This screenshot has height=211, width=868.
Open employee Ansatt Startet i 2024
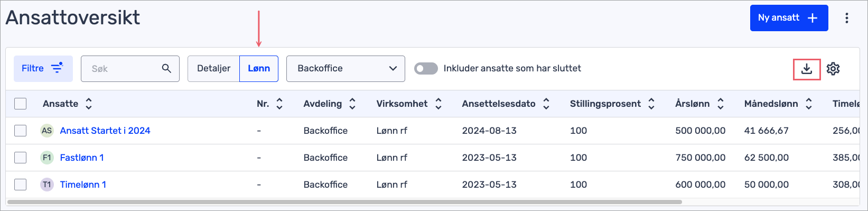(x=105, y=131)
